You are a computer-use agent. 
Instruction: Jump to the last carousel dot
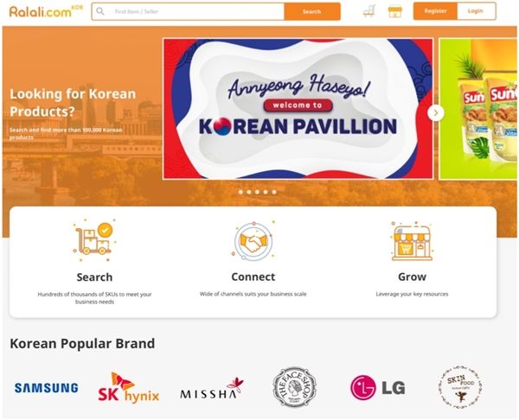(274, 192)
